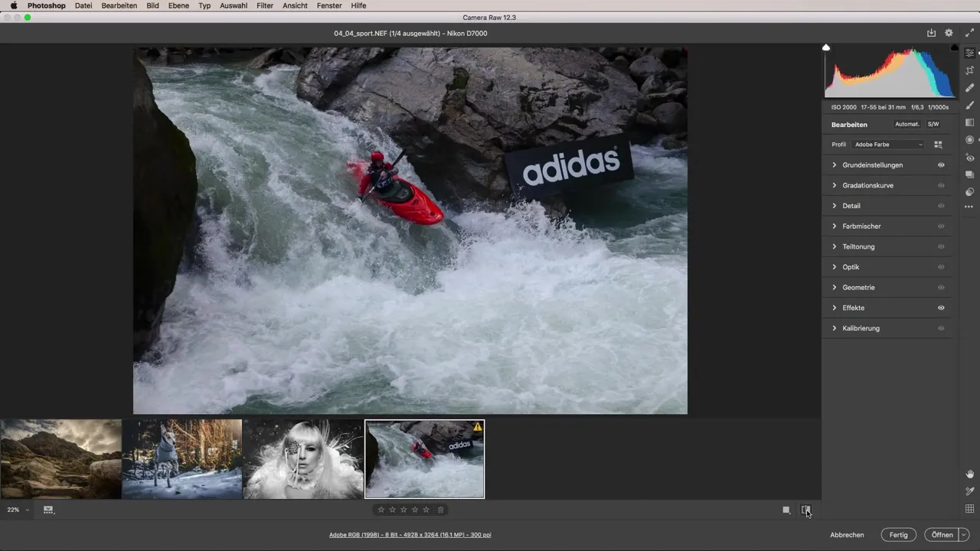Open the Filter menu
Screen dimensions: 980x551
pos(265,5)
